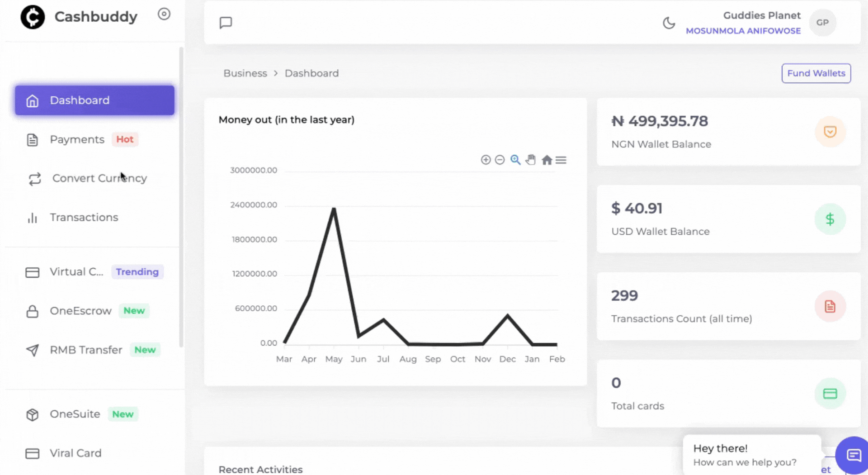This screenshot has height=475, width=868.
Task: Click the Dashboard breadcrumb
Action: click(311, 73)
